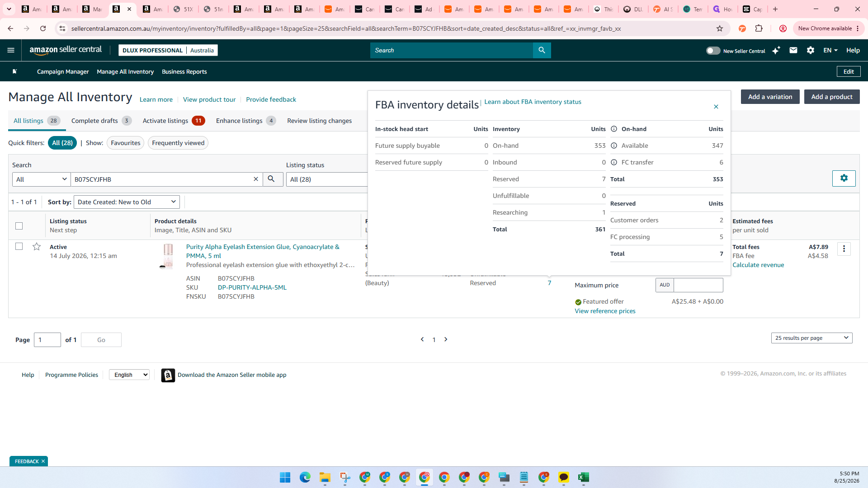Switch to Review listing changes tab
Viewport: 868px width, 488px height.
(320, 121)
